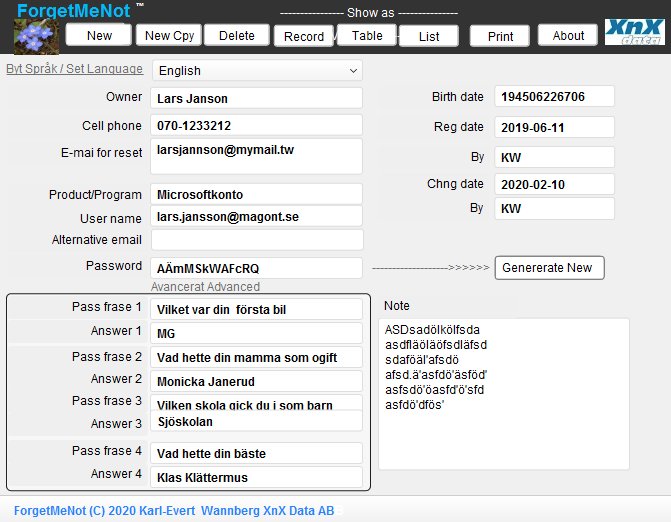Click the By field under Chng date
671x522 pixels.
point(555,208)
